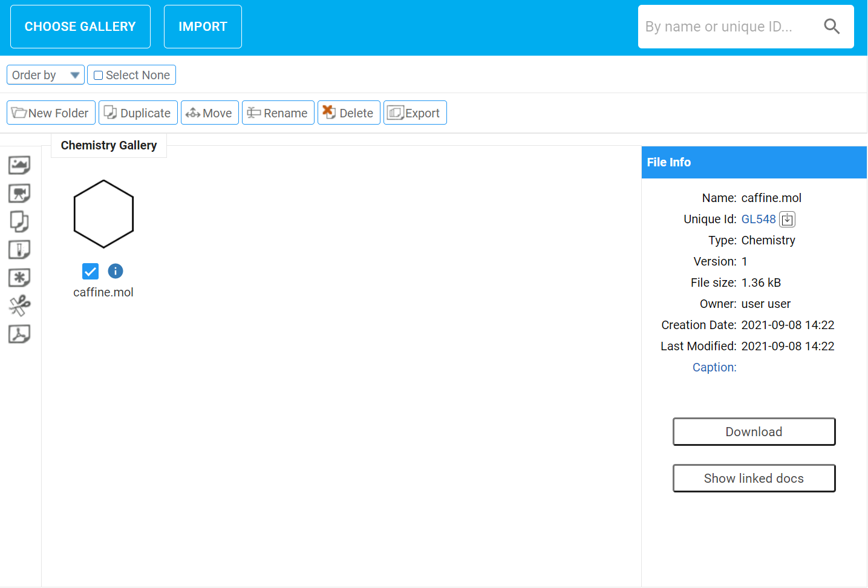Click the owner value user user
The width and height of the screenshot is (868, 588).
(766, 304)
